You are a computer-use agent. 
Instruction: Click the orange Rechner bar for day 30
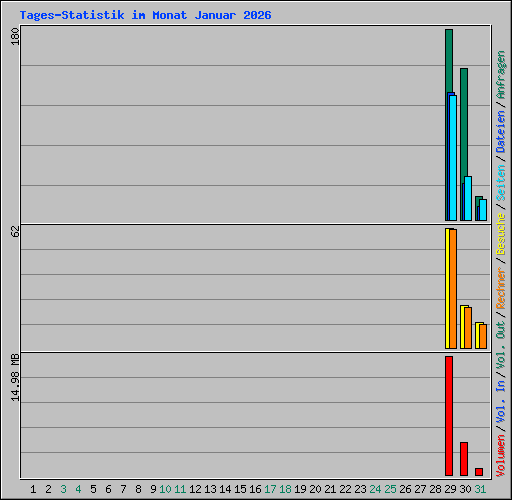(x=468, y=328)
